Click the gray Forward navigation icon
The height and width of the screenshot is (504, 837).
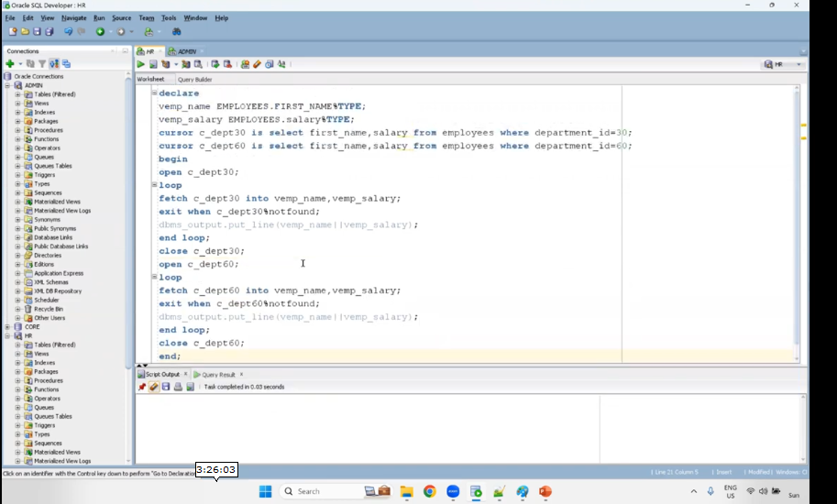tap(121, 32)
